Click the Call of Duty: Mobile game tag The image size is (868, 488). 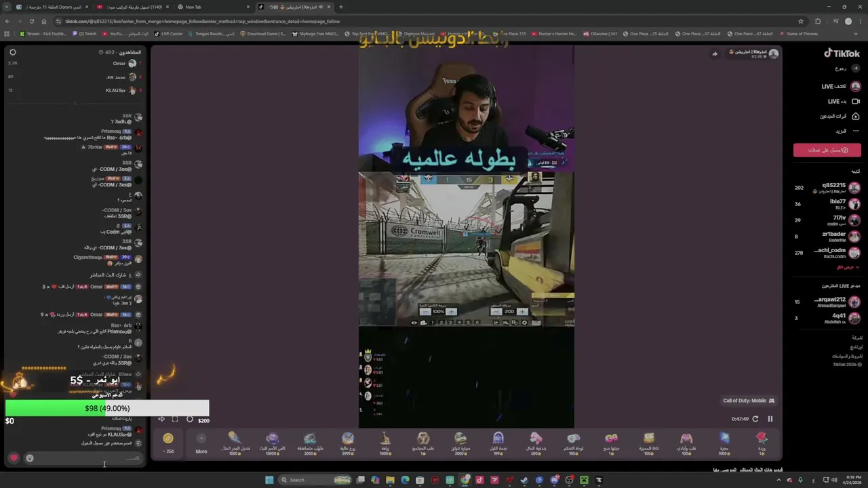point(749,401)
